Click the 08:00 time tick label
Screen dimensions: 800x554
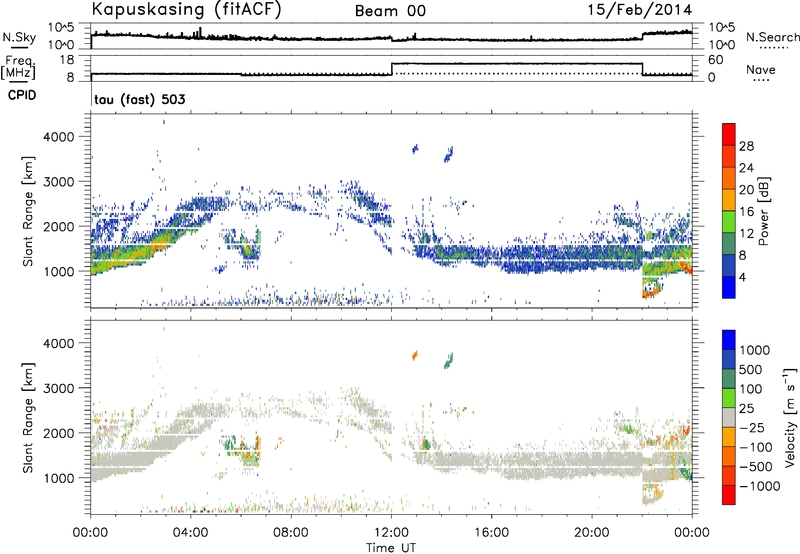click(x=291, y=533)
